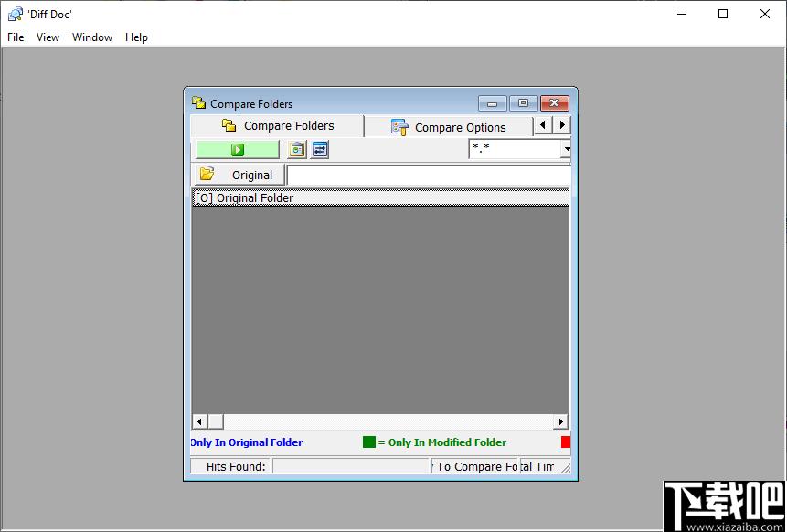The height and width of the screenshot is (532, 787).
Task: Click the horizontal scrollbar right arrow
Action: point(560,421)
